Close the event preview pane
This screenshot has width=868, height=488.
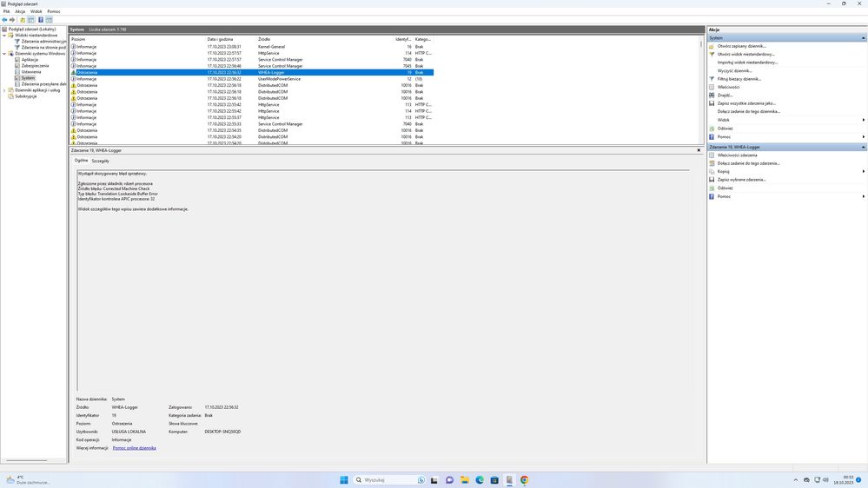tap(699, 150)
